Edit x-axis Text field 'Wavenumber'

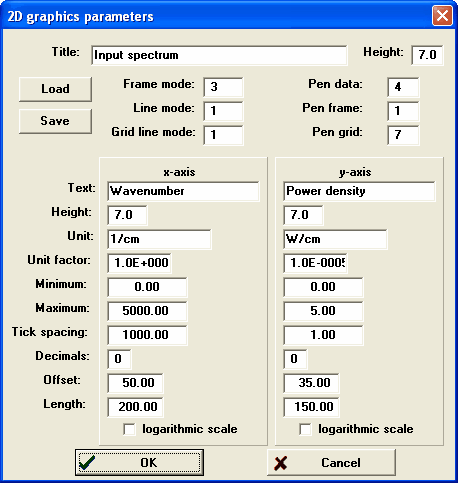[183, 191]
